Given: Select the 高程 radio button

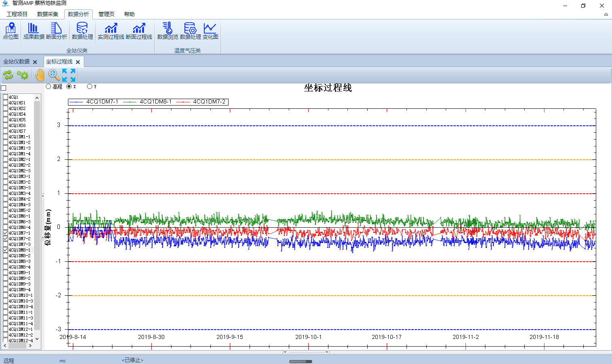Looking at the screenshot, I should coord(49,87).
